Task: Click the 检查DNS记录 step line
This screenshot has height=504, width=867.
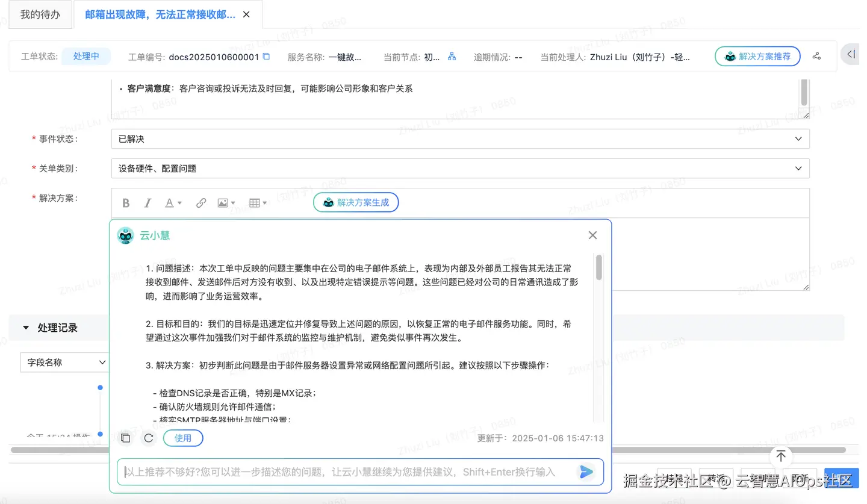Action: (235, 393)
